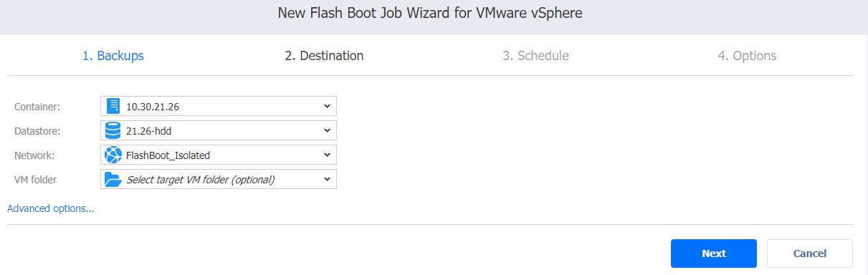The image size is (868, 275).
Task: Click Select target VM folder placeholder
Action: pyautogui.click(x=201, y=180)
